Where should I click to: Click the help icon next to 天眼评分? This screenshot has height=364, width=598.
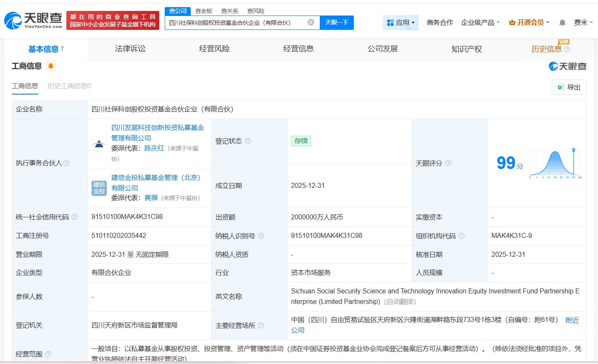pos(449,164)
